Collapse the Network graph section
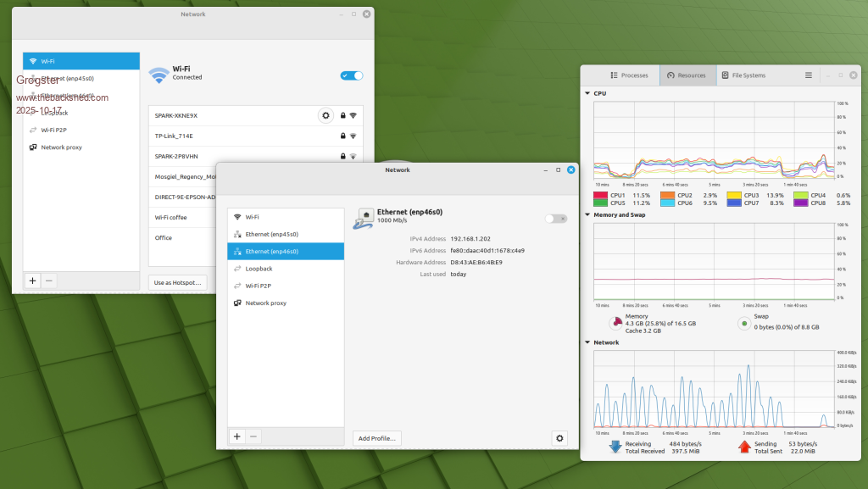Screen dimensions: 868x489 tap(588, 342)
